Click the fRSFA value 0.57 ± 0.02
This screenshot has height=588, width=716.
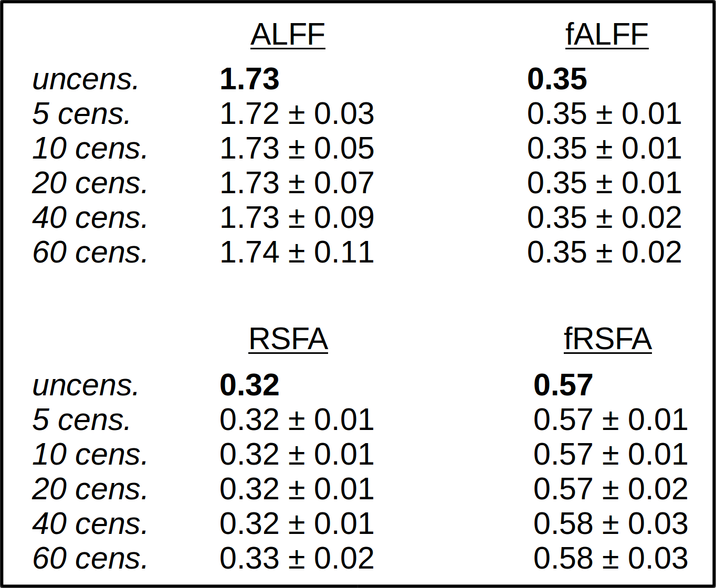click(x=610, y=489)
